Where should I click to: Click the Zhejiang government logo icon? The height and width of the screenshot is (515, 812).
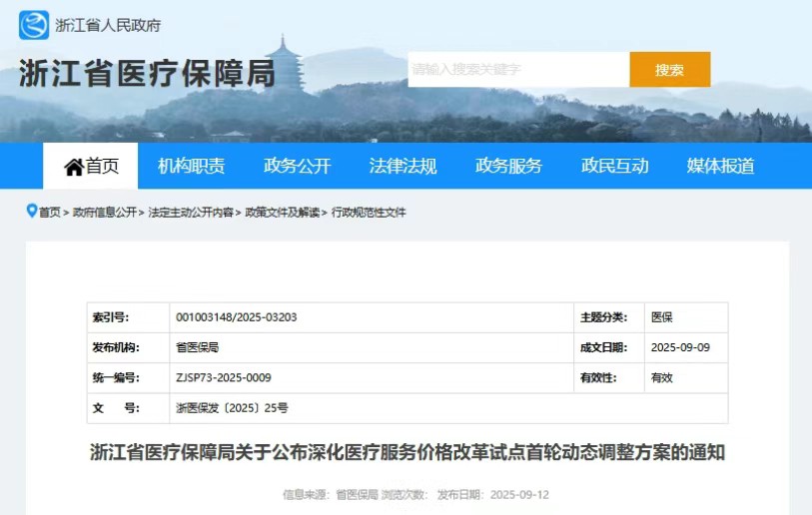point(33,25)
